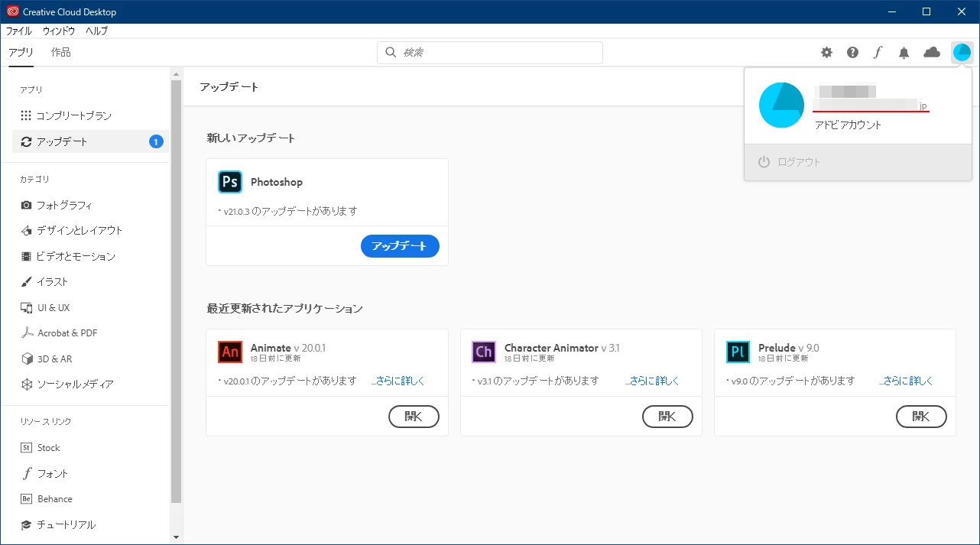Click the large avatar in account popup

[781, 105]
